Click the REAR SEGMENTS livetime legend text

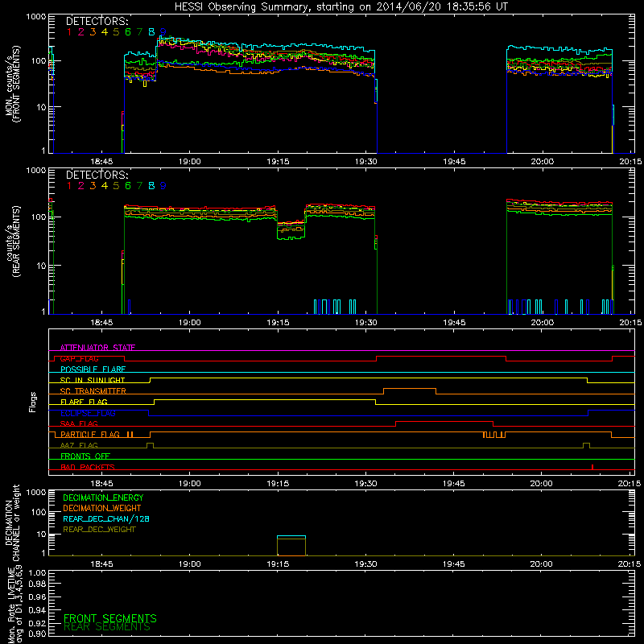[x=107, y=627]
